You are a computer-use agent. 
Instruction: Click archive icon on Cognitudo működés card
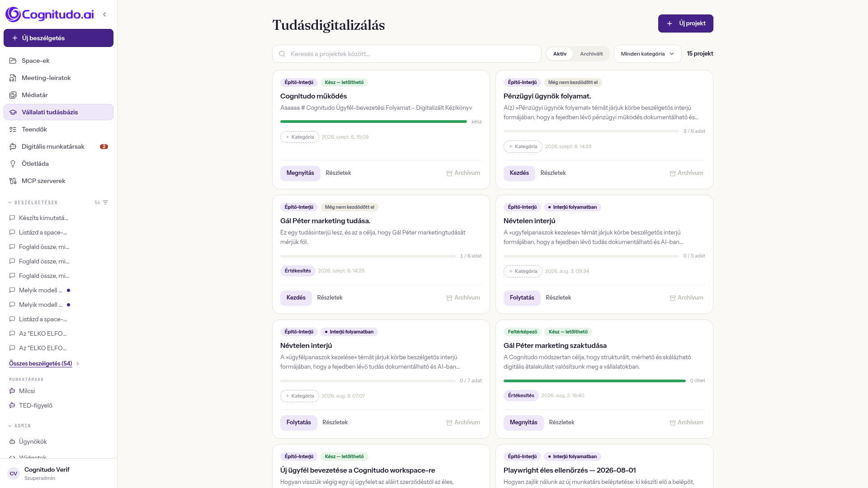coord(449,173)
